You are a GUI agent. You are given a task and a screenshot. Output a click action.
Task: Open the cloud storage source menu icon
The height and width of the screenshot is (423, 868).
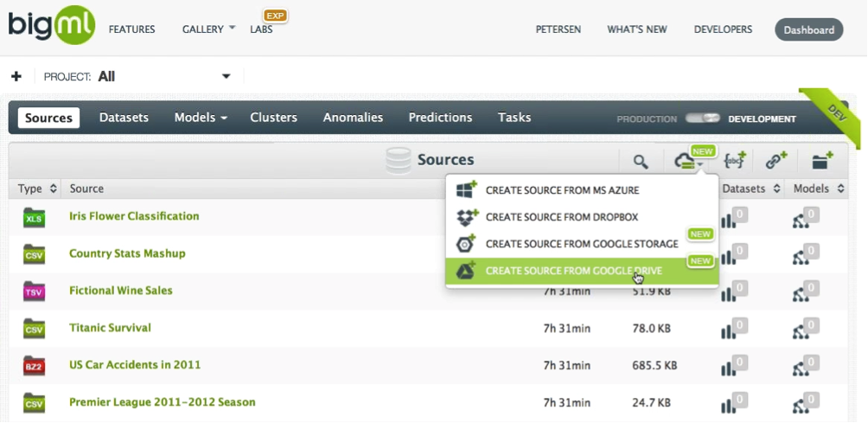[686, 161]
